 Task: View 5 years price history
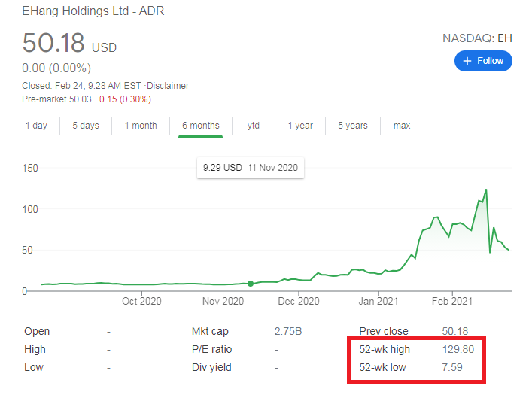pyautogui.click(x=352, y=126)
